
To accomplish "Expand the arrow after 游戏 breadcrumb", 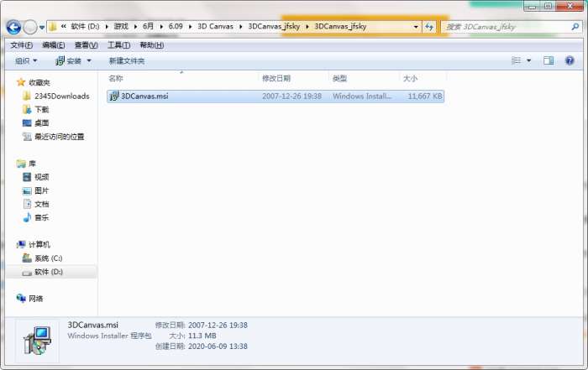I will coord(135,27).
